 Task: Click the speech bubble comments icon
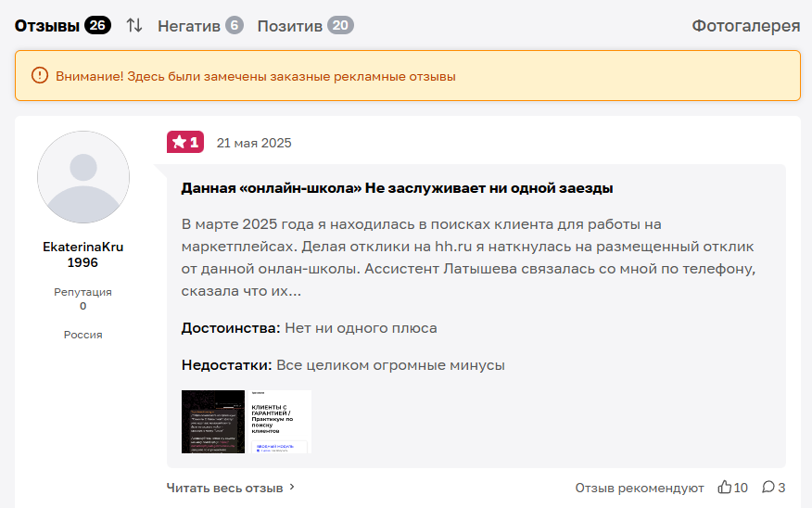[x=768, y=487]
